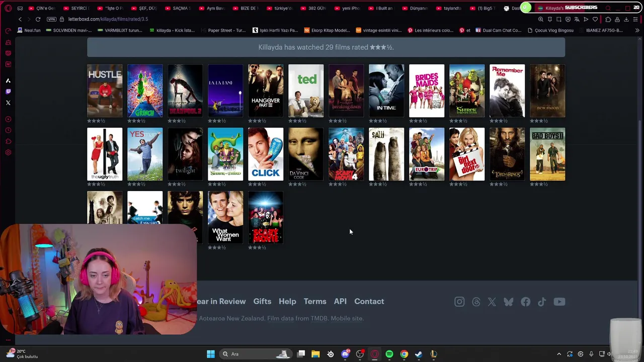Open the Windows Start menu

click(211, 354)
